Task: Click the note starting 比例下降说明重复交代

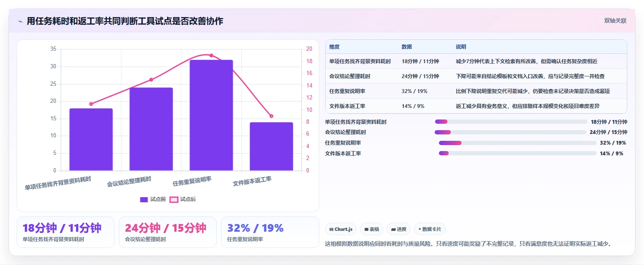Action: pos(532,91)
